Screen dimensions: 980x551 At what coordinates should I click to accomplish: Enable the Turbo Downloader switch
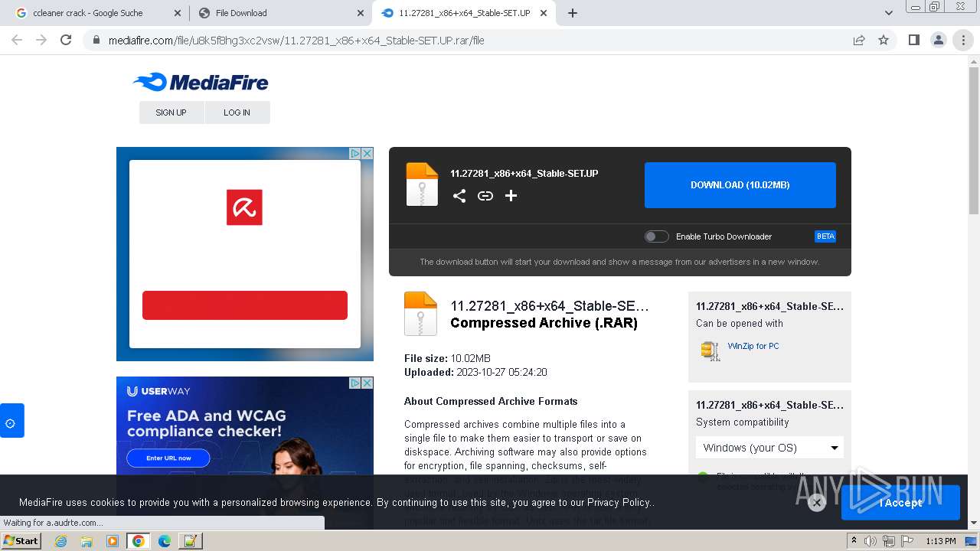tap(656, 236)
